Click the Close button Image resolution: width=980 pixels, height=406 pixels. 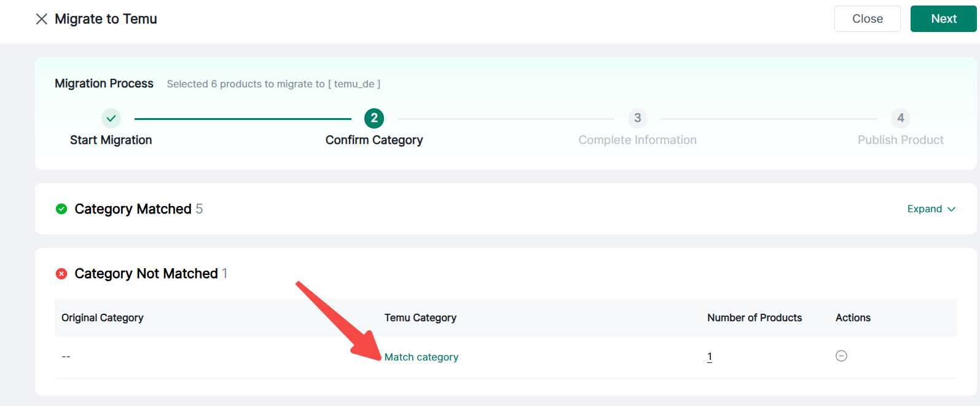[867, 19]
